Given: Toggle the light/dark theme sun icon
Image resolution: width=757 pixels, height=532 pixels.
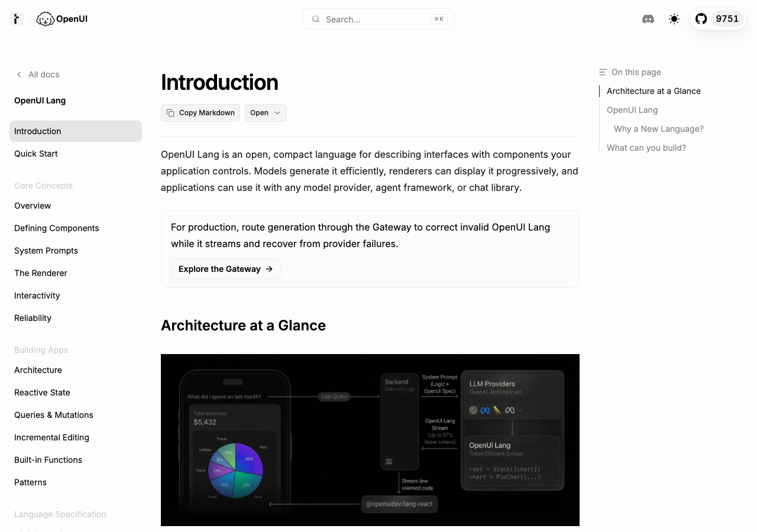Looking at the screenshot, I should coord(674,19).
